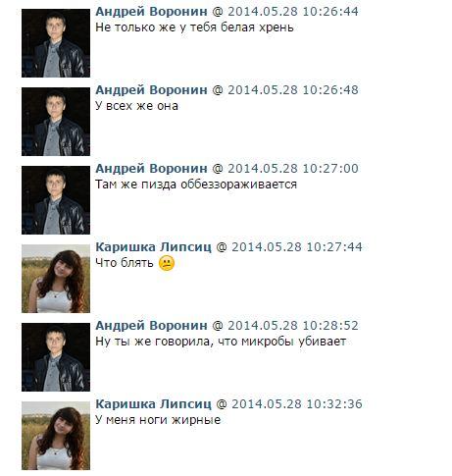Select the timestamp 2014.05.28 10:28:52
This screenshot has height=476, width=452.
point(293,326)
